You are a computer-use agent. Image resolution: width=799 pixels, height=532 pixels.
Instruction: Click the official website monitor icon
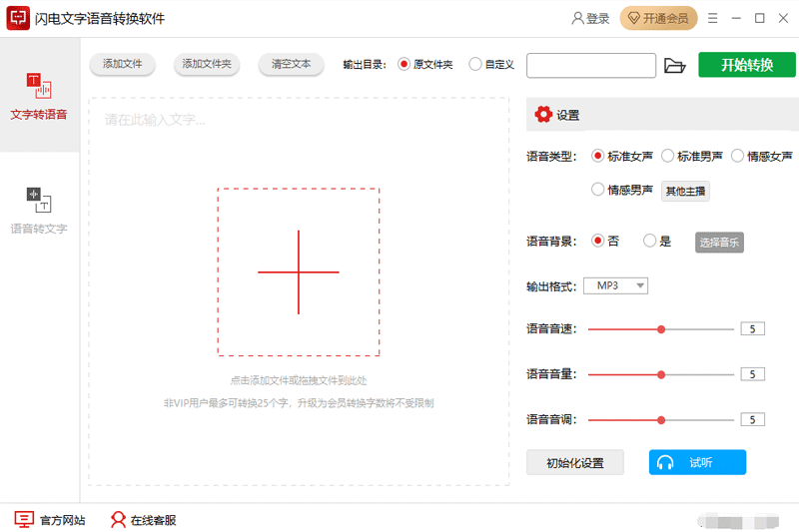click(x=24, y=519)
